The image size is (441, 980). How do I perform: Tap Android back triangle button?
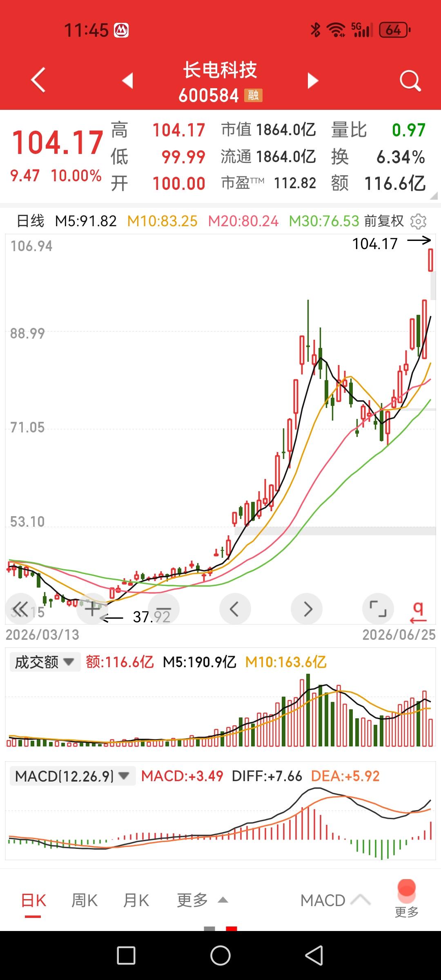(x=314, y=955)
